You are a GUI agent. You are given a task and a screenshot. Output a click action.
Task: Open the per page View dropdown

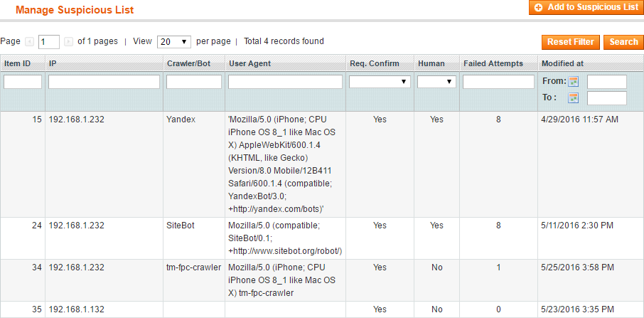click(173, 41)
